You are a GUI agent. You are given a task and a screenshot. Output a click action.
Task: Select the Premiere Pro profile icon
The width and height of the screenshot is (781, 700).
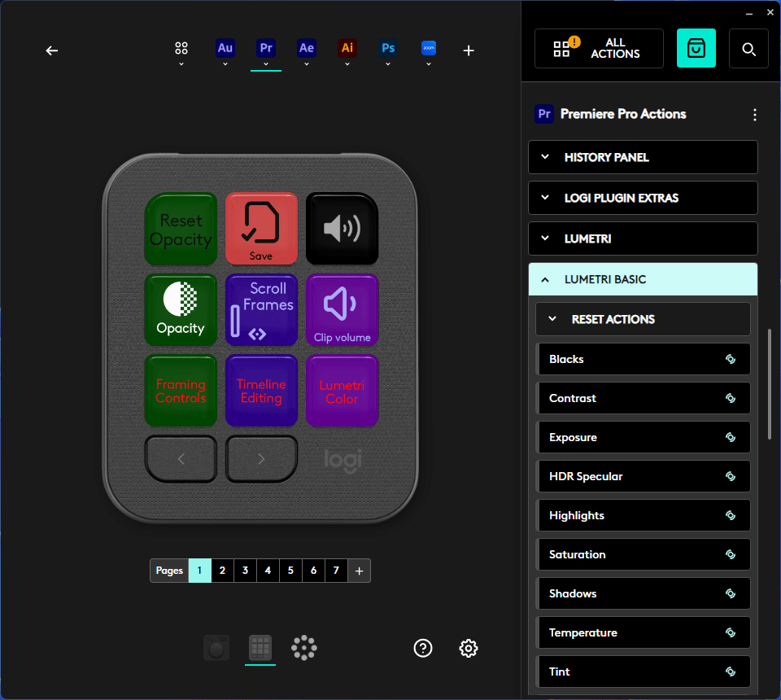coord(266,48)
